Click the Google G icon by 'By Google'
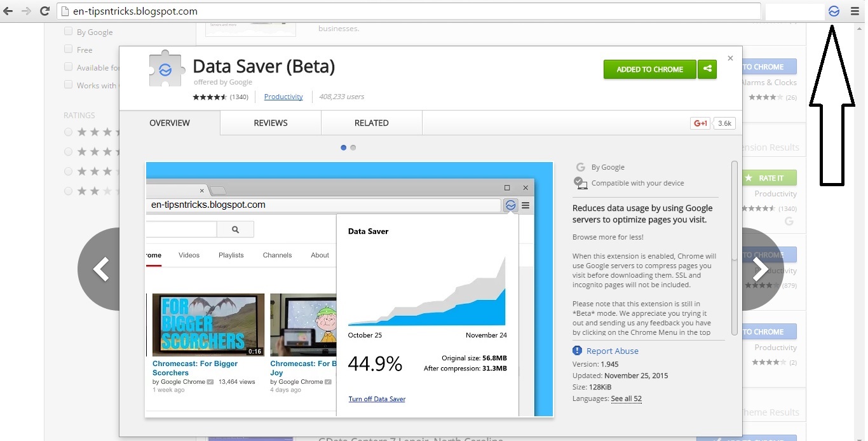The image size is (868, 441). point(580,167)
